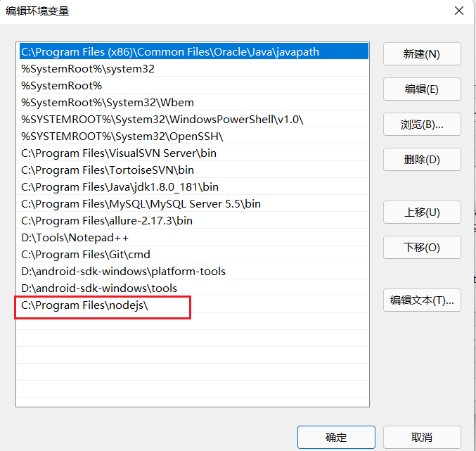The image size is (476, 451).
Task: Select the %SystemRoot%\system32 entry
Action: pos(193,69)
